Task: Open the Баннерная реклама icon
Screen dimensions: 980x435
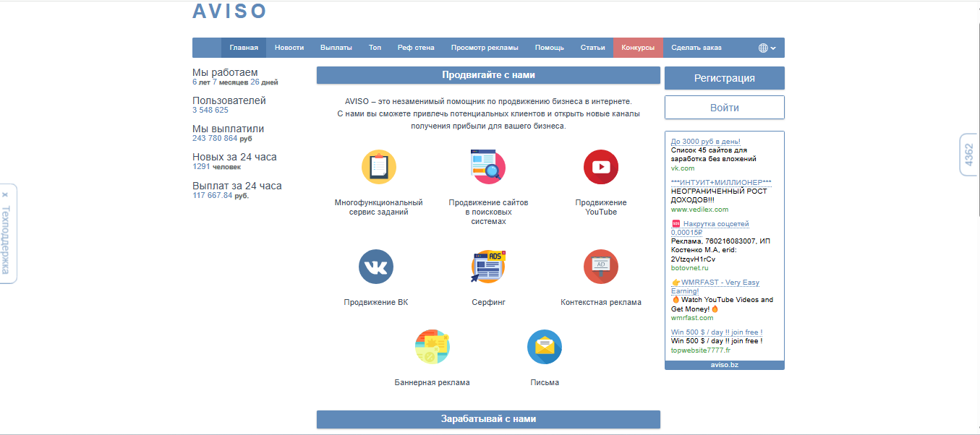Action: point(433,347)
